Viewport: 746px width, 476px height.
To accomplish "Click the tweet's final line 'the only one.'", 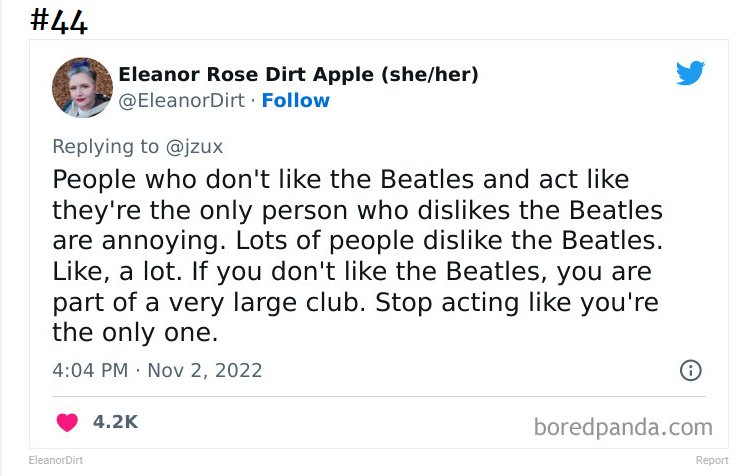I will (x=135, y=332).
